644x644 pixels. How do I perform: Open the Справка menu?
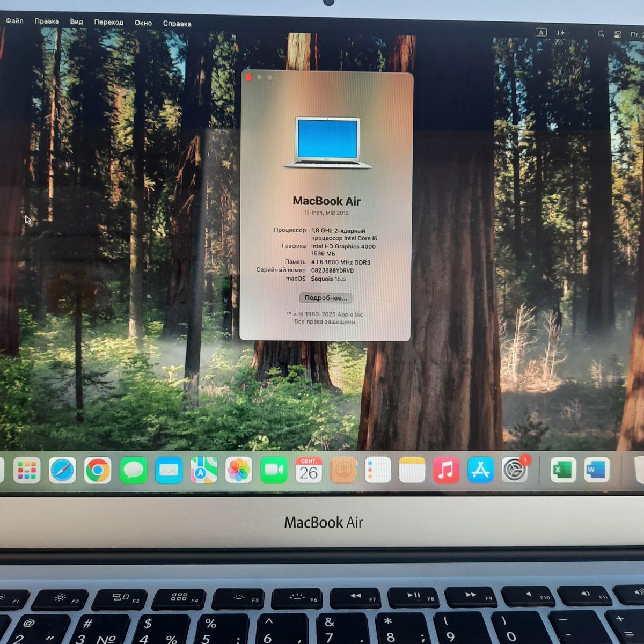[177, 24]
